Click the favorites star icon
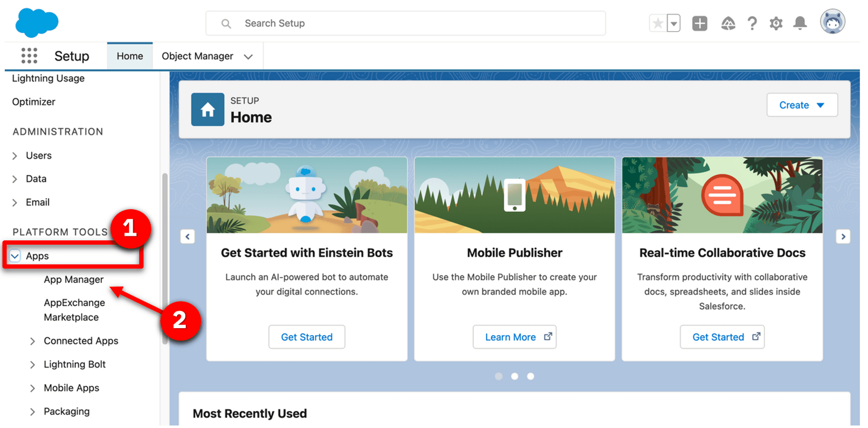Viewport: 868px width, 428px height. coord(658,24)
